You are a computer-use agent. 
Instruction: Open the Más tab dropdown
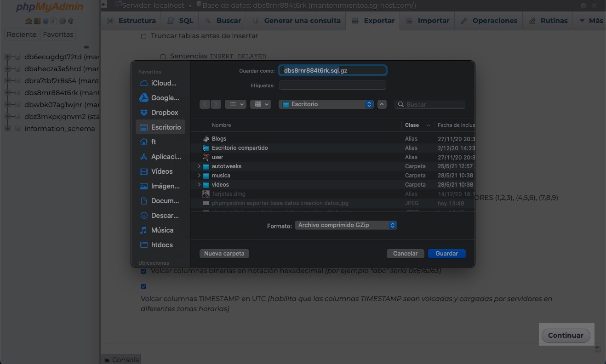point(591,21)
